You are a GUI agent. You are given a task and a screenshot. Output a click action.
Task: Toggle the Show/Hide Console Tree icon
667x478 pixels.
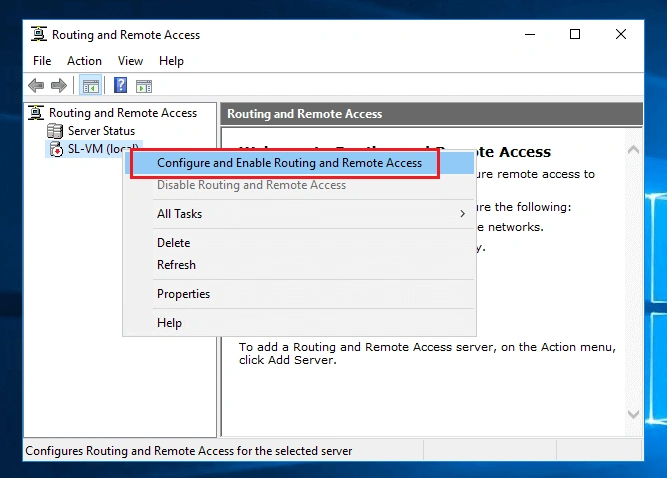[91, 86]
